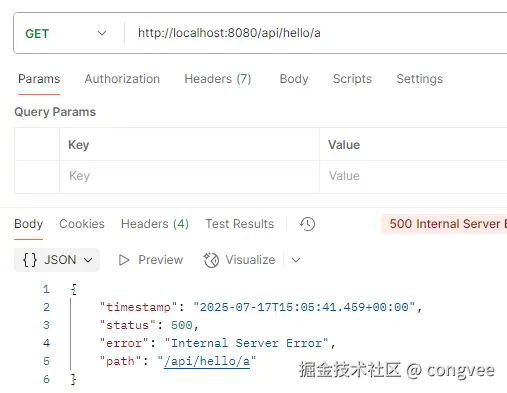The image size is (507, 393).
Task: Click the "path" key in the response
Action: [x=121, y=361]
